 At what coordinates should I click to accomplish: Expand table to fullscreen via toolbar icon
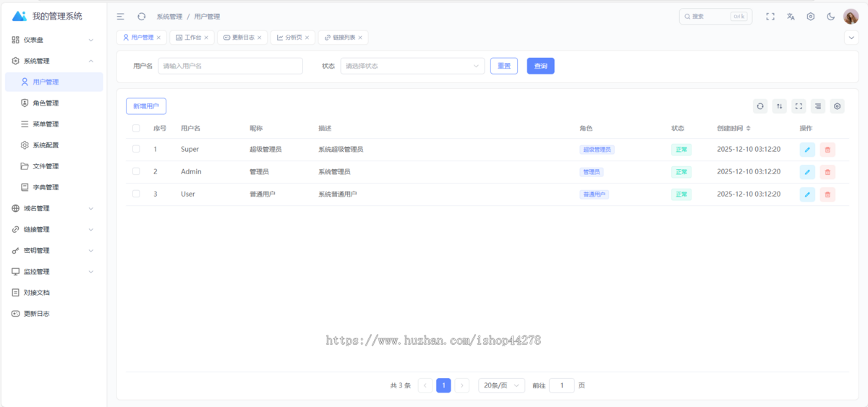(x=799, y=106)
